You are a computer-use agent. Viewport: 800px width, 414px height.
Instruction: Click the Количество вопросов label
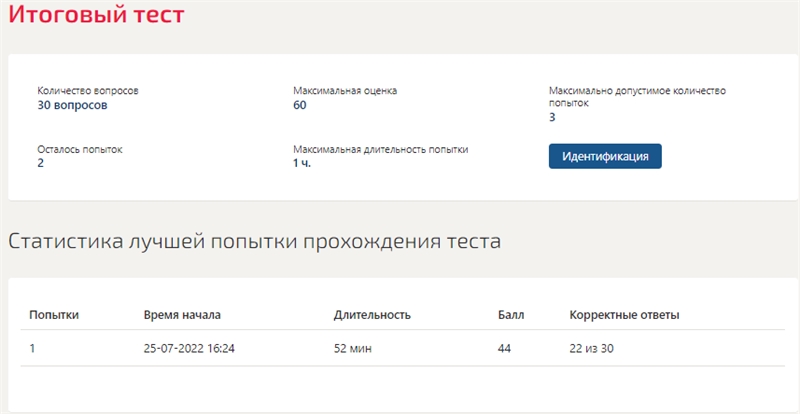[88, 91]
